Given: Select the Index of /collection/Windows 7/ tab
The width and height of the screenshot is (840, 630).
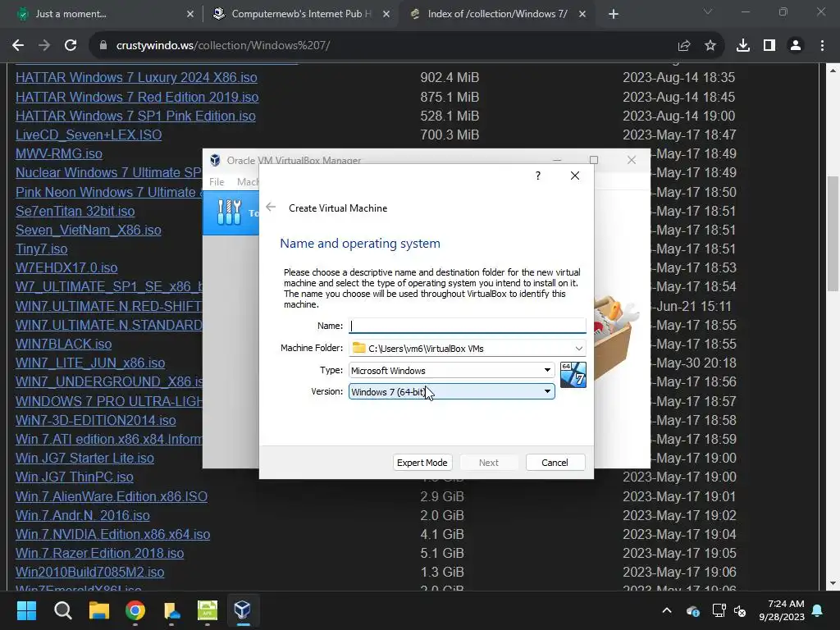Looking at the screenshot, I should (x=497, y=14).
